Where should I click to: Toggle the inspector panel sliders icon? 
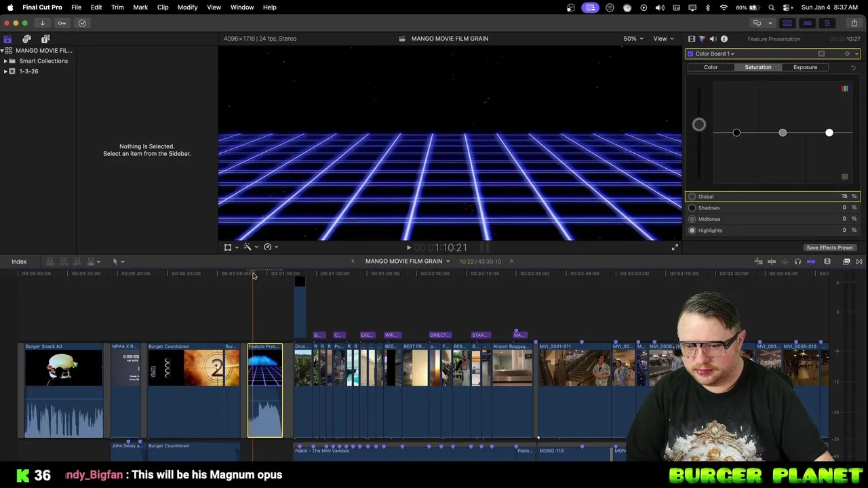pyautogui.click(x=827, y=23)
